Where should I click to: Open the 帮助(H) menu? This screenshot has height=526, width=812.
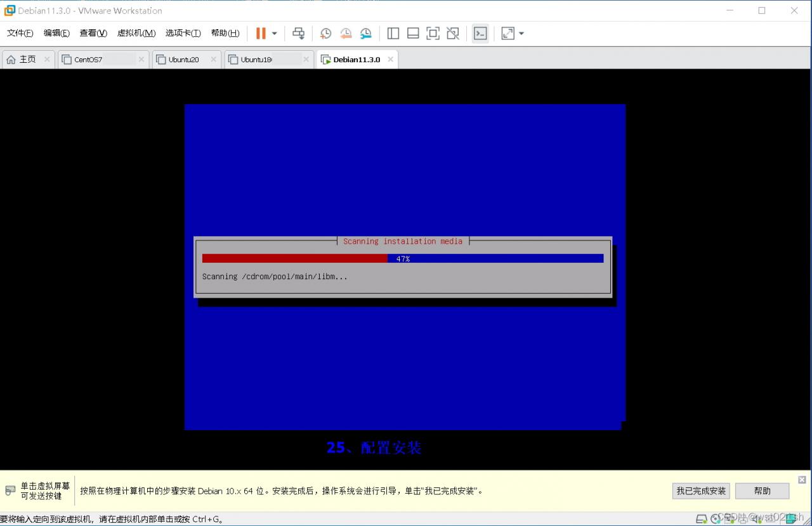click(225, 33)
